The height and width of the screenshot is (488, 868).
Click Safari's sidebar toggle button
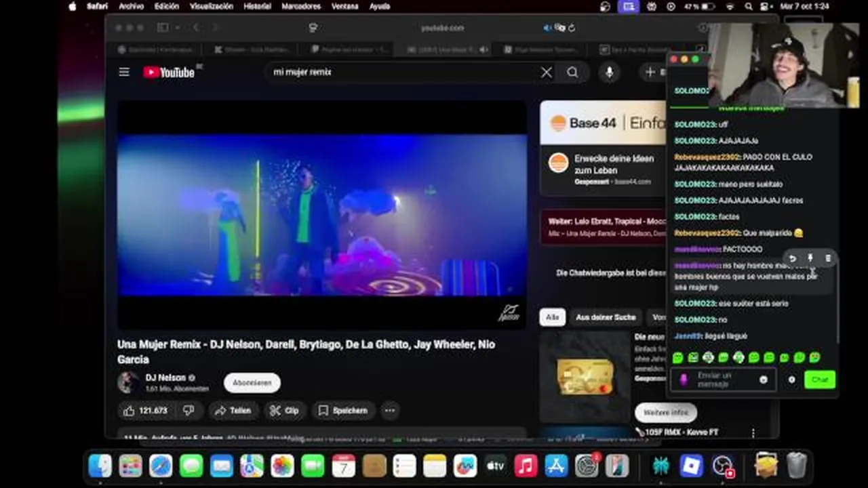coord(163,28)
